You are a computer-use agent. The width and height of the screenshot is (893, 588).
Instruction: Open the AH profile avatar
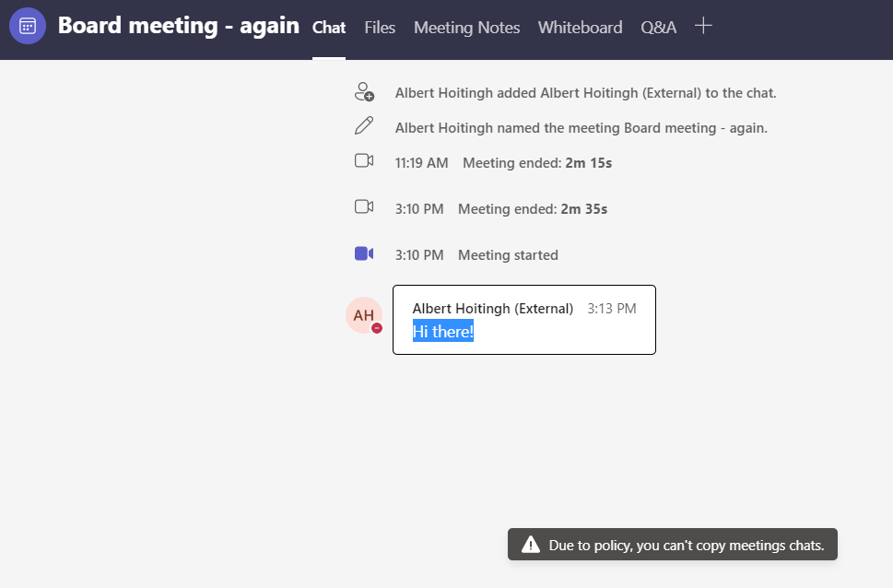pos(363,315)
